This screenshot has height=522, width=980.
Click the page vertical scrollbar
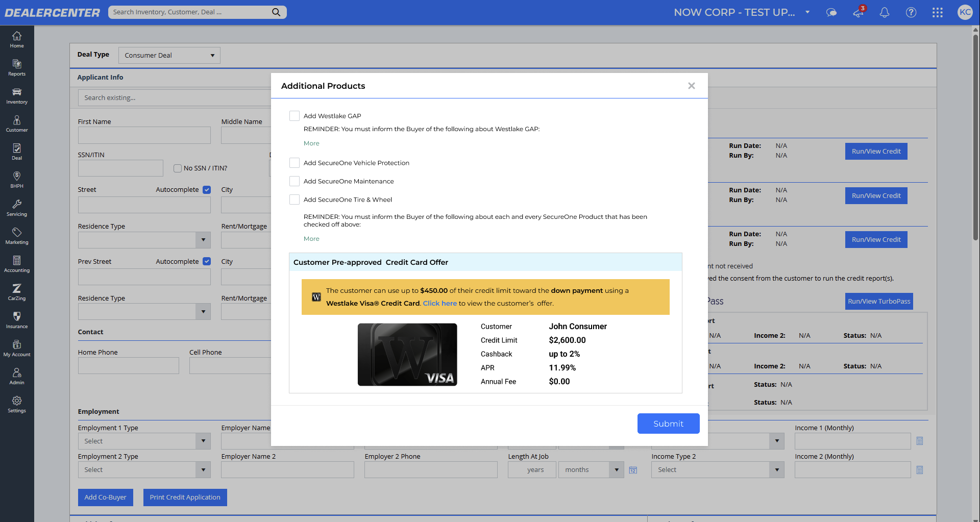tap(975, 138)
